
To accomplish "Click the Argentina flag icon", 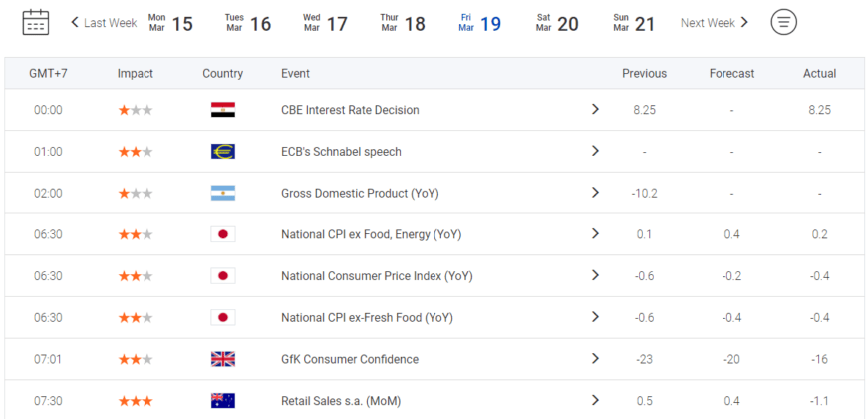I will pyautogui.click(x=223, y=193).
